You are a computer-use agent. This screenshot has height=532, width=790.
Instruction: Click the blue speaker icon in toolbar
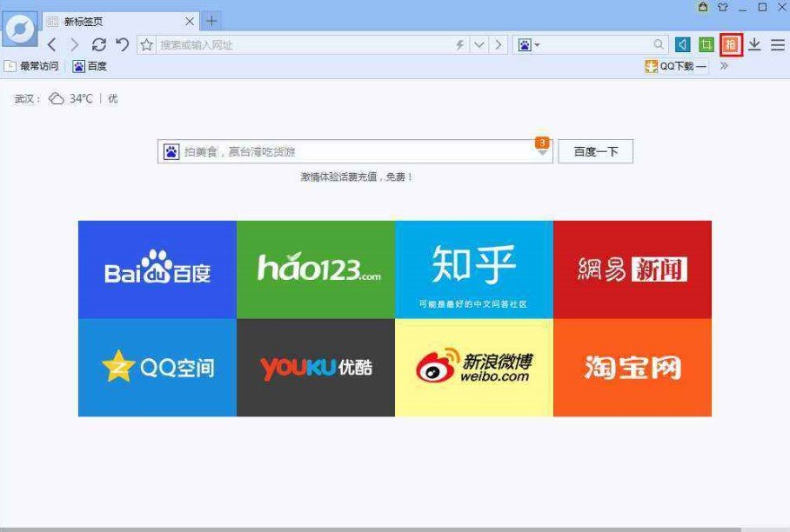click(684, 44)
